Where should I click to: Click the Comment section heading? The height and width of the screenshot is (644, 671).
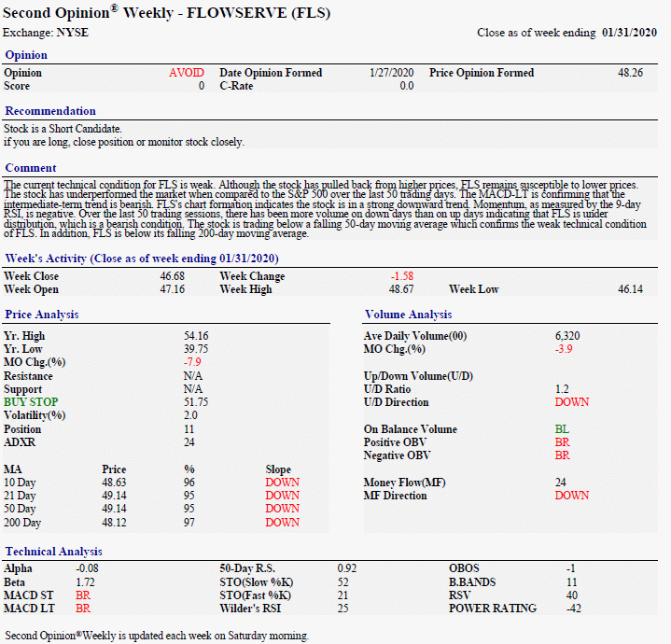tap(31, 168)
